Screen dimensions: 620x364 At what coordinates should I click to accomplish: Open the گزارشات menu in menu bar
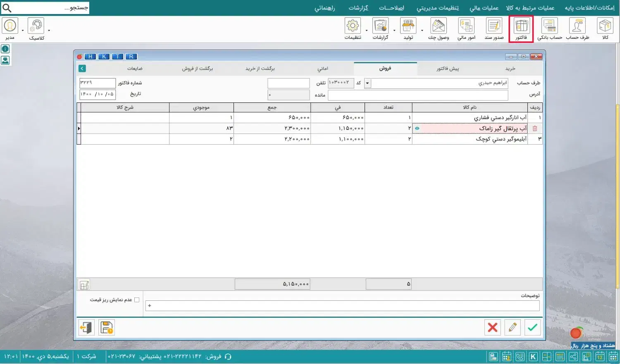pyautogui.click(x=358, y=8)
